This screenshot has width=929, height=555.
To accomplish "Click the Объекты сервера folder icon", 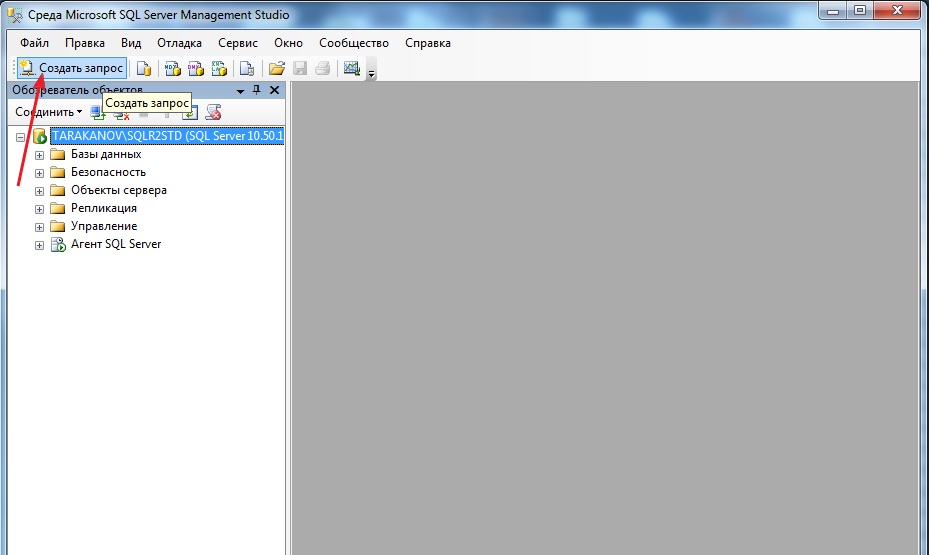I will [57, 190].
